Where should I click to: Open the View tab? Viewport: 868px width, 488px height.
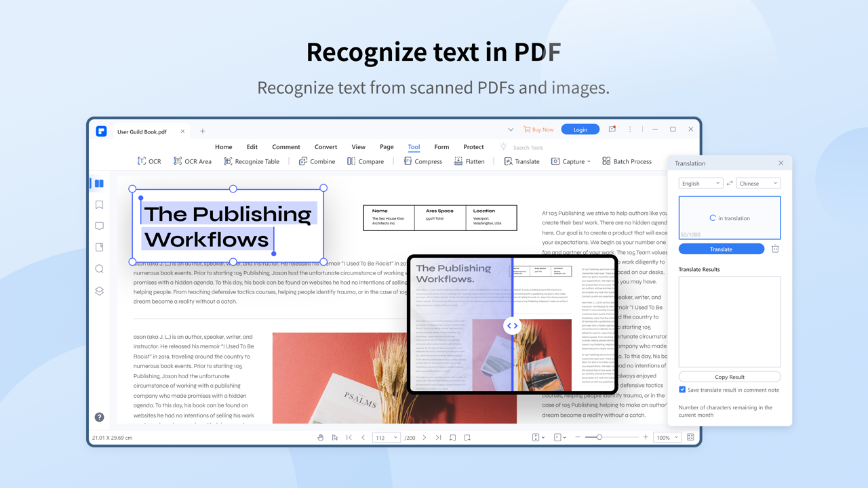pyautogui.click(x=358, y=147)
